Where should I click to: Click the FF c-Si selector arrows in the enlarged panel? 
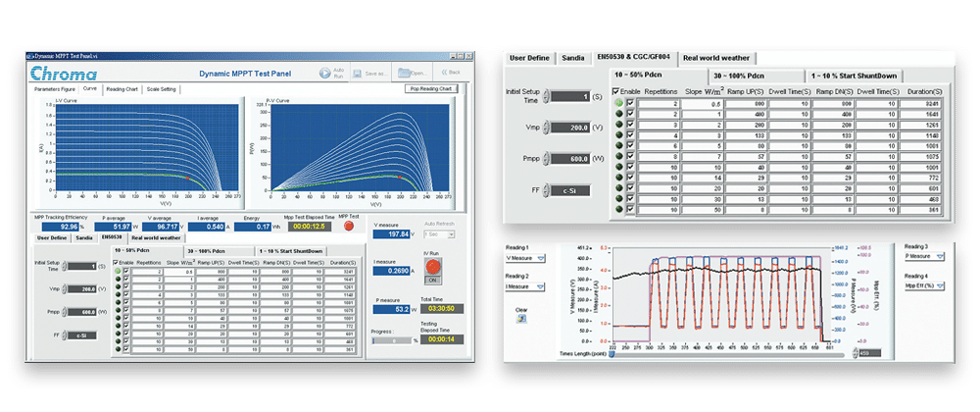click(546, 190)
